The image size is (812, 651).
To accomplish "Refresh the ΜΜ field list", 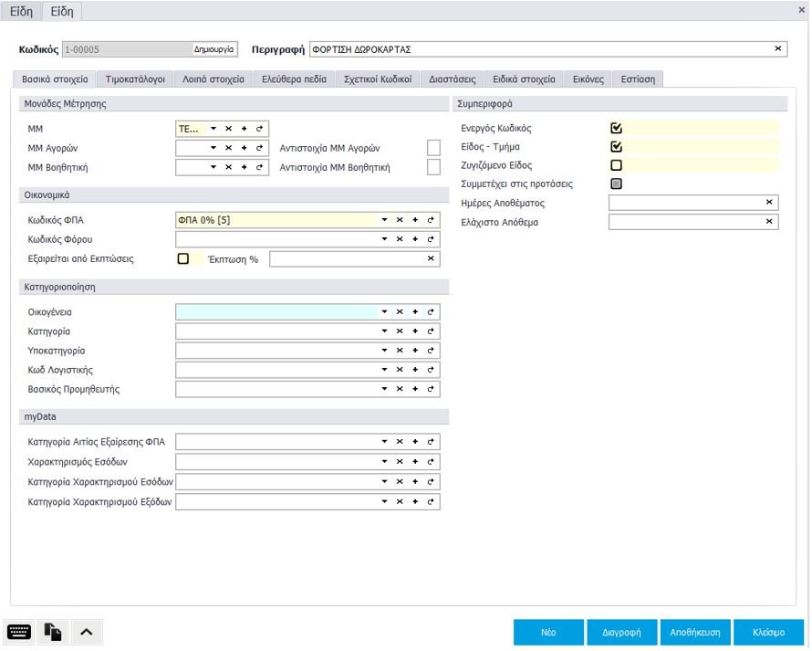I will pos(259,129).
